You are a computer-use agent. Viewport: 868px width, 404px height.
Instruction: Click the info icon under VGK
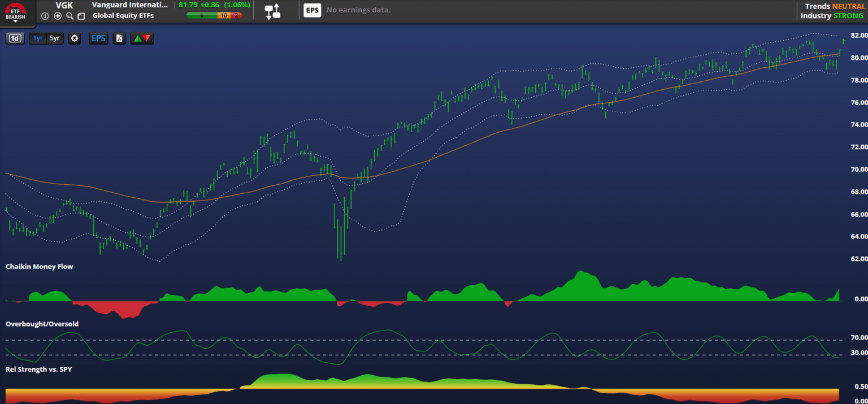point(45,16)
